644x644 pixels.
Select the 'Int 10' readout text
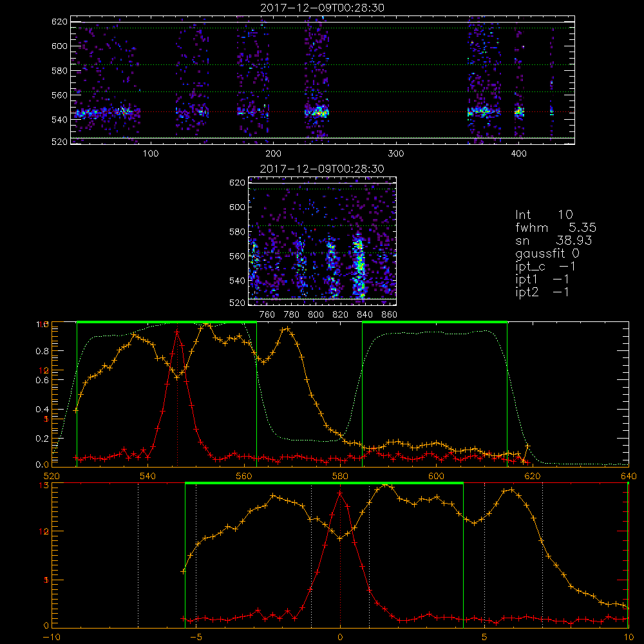(544, 215)
